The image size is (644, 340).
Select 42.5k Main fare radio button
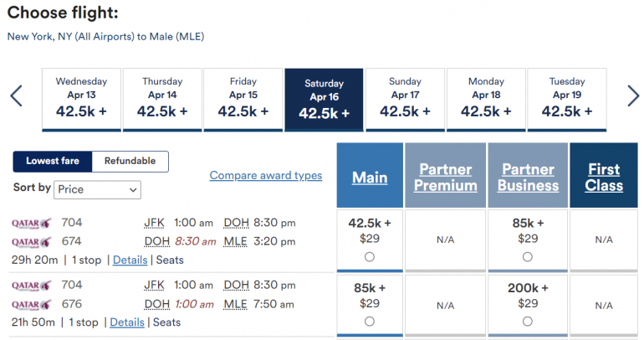point(370,256)
